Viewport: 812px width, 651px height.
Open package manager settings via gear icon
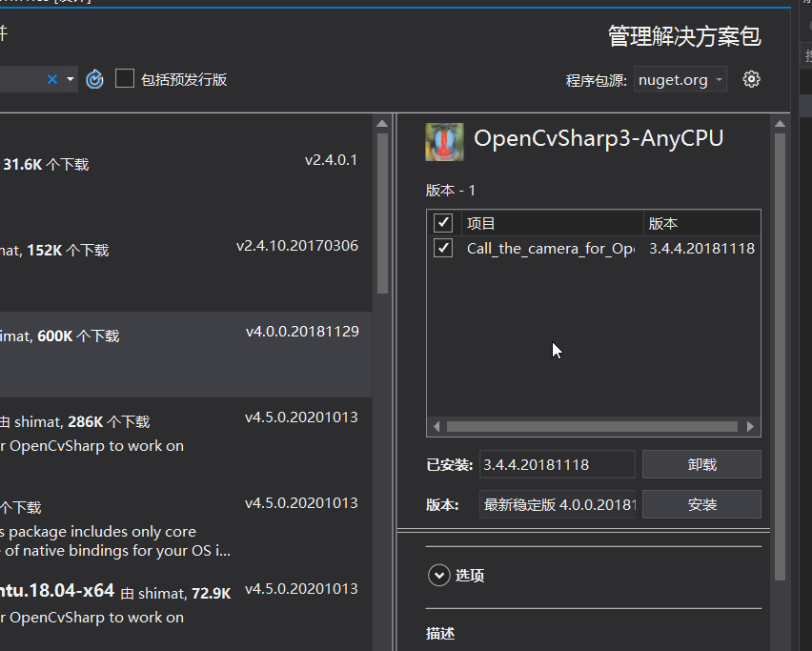coord(751,79)
